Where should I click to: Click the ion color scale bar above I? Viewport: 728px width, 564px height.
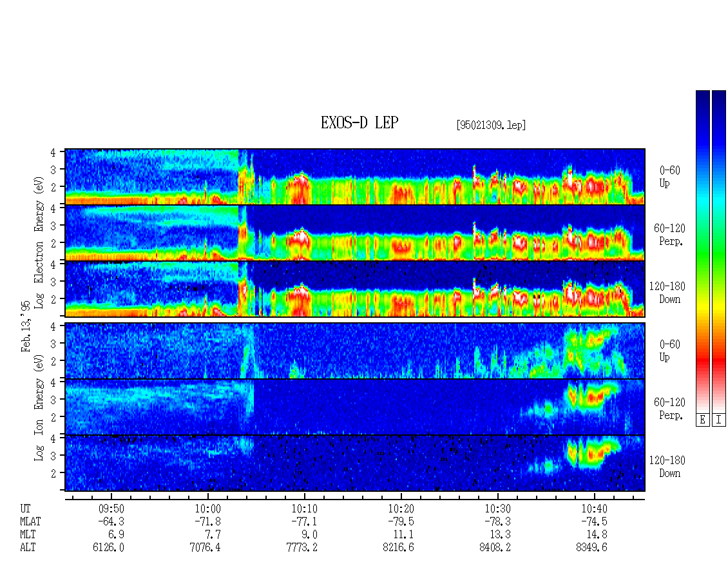click(719, 251)
